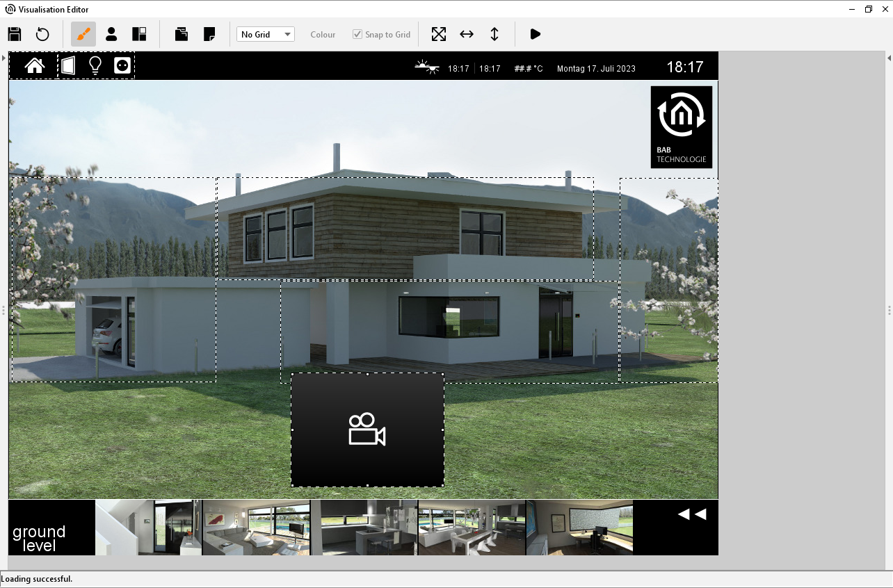Click the Colour button in toolbar

click(323, 34)
